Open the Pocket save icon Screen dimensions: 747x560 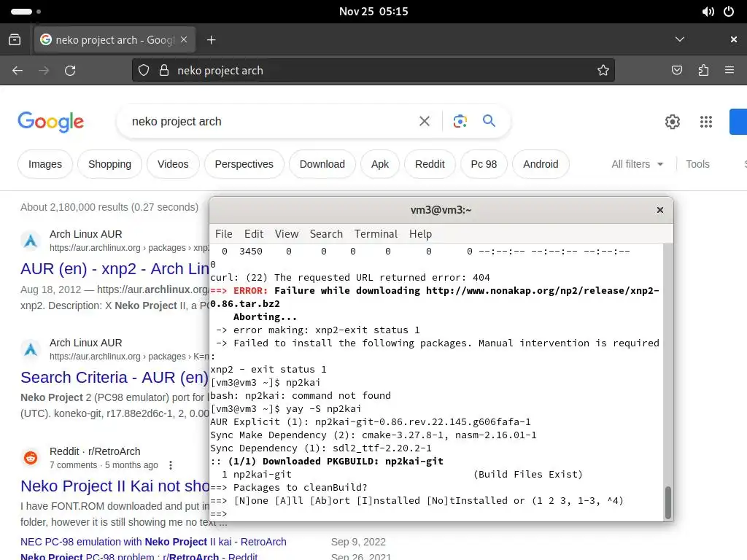coord(677,71)
